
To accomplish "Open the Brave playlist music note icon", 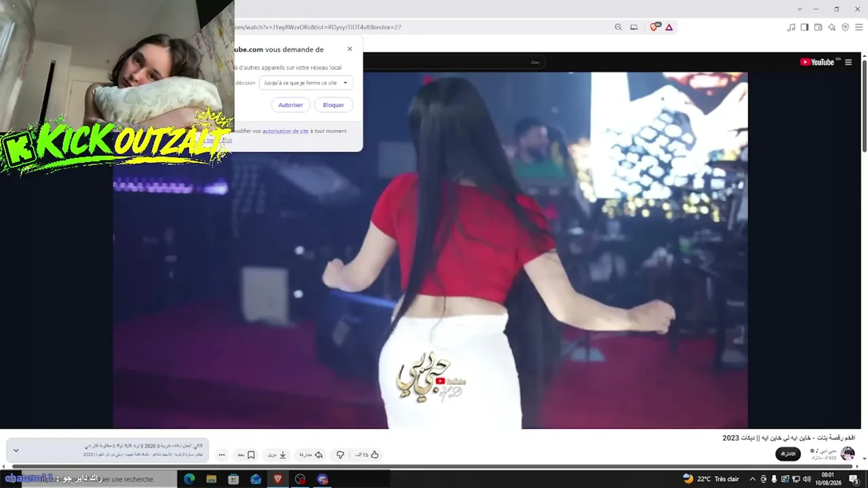I will (x=791, y=27).
